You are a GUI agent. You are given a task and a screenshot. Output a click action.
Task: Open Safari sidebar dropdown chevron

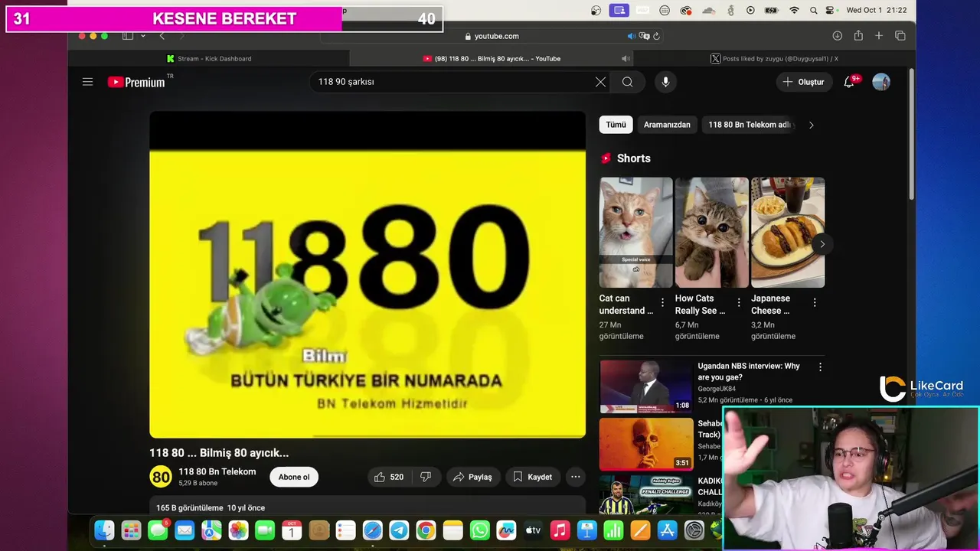coord(142,36)
